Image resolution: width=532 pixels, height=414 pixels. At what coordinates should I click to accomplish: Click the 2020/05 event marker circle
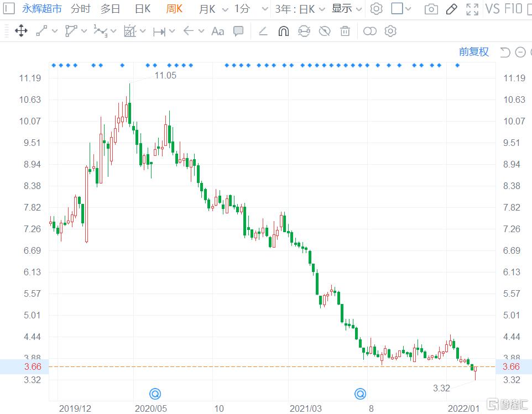pyautogui.click(x=155, y=394)
